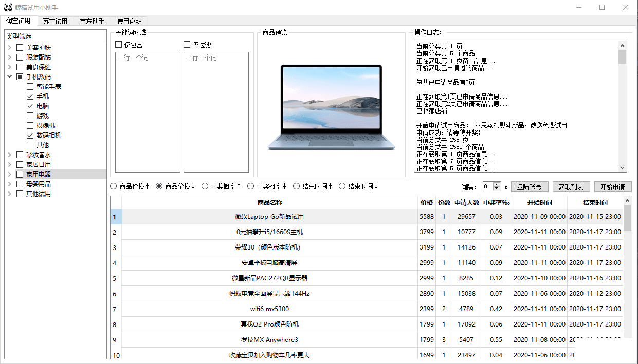
Task: Check the 服装配饰 checkbox
Action: click(x=20, y=58)
